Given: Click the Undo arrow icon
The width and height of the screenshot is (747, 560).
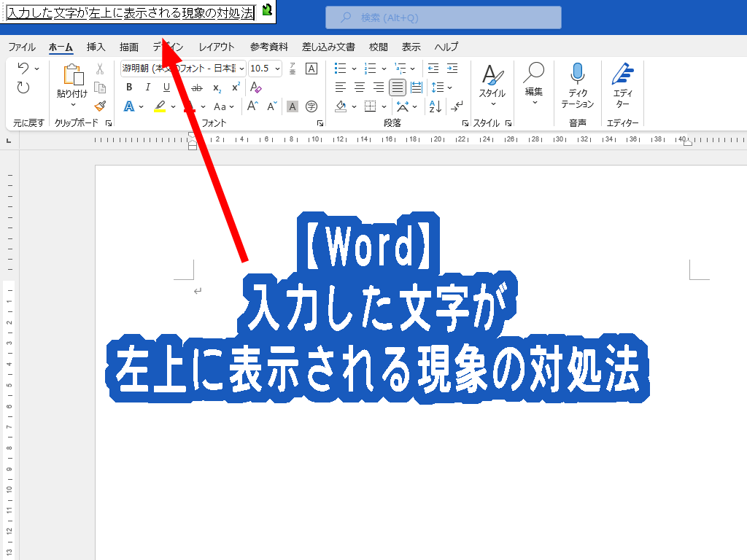Looking at the screenshot, I should pyautogui.click(x=23, y=68).
